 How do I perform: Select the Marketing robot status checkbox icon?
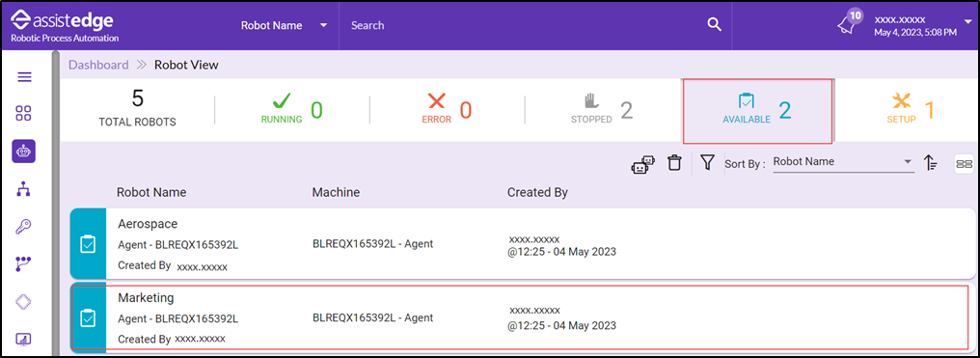click(88, 318)
